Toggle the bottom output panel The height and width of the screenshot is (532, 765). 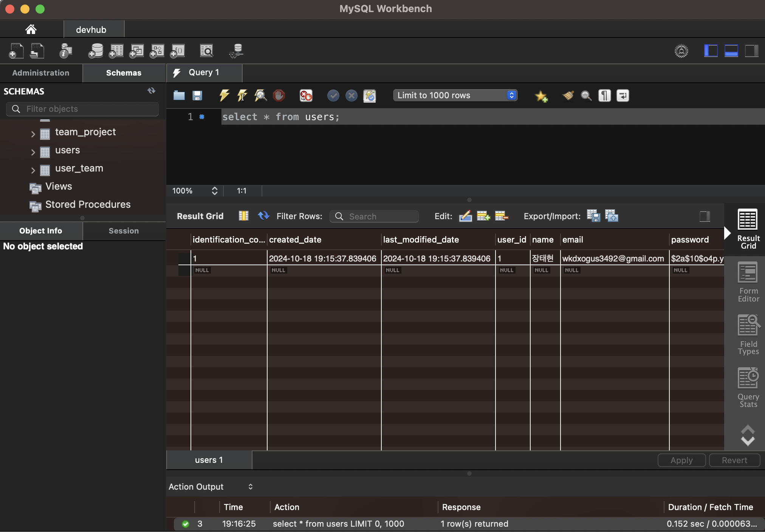pos(731,51)
